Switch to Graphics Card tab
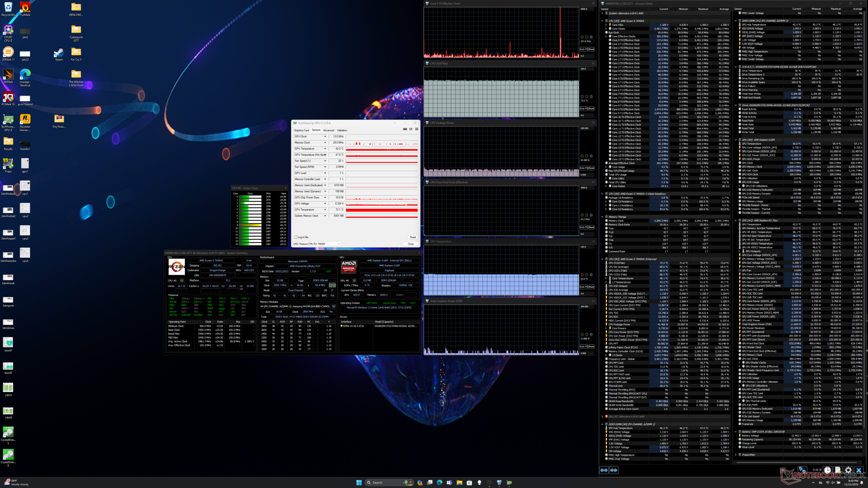868x488 pixels. coord(302,130)
